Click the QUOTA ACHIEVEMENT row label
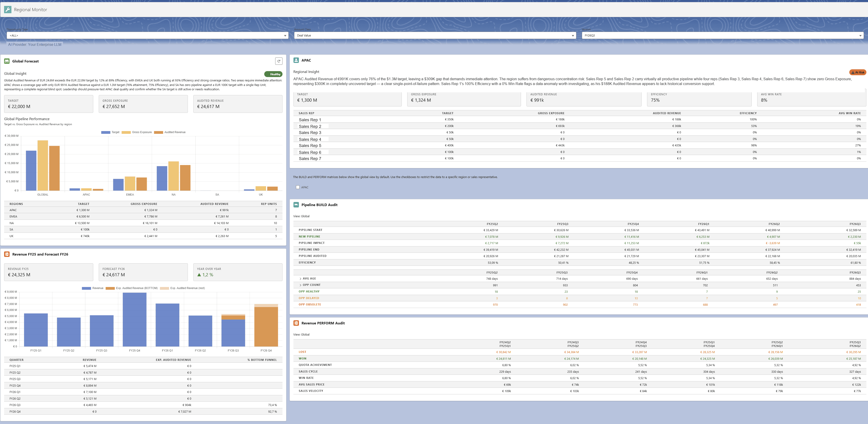Screen dimensions: 868x424 315,365
